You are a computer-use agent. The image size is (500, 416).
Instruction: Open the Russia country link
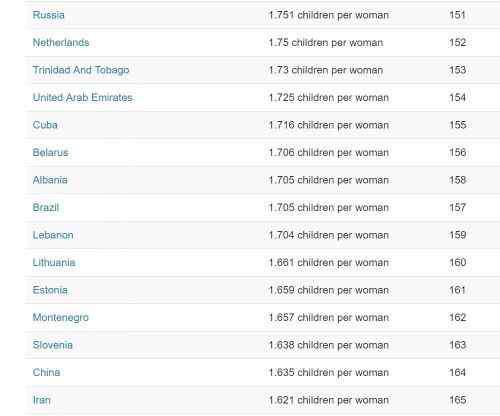click(48, 15)
